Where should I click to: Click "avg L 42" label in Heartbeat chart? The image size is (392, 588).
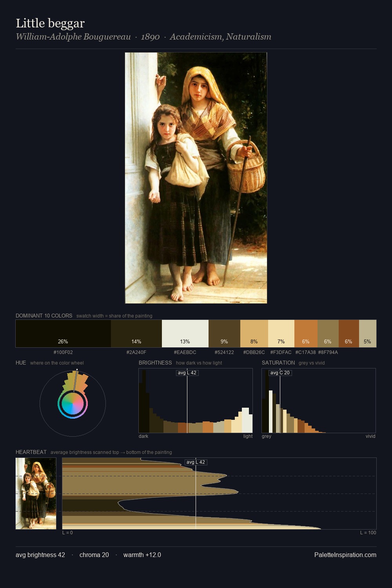(196, 462)
